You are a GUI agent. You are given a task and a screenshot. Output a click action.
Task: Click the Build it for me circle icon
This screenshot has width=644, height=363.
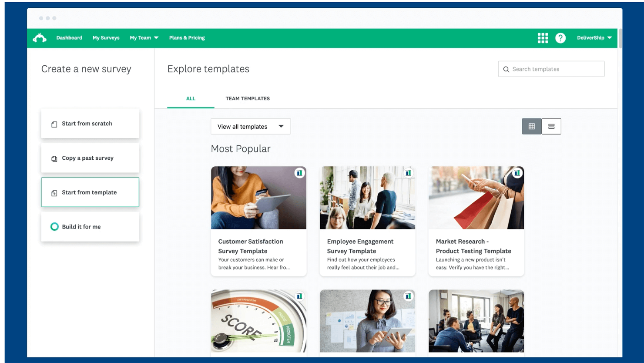54,227
